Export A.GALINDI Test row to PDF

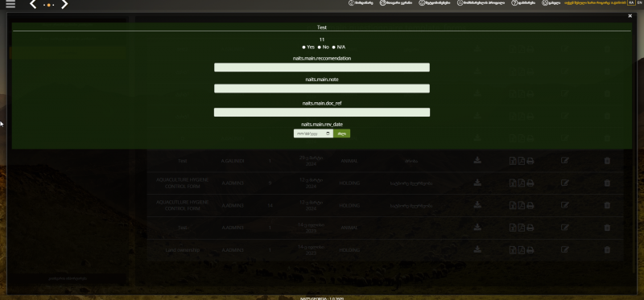[521, 161]
